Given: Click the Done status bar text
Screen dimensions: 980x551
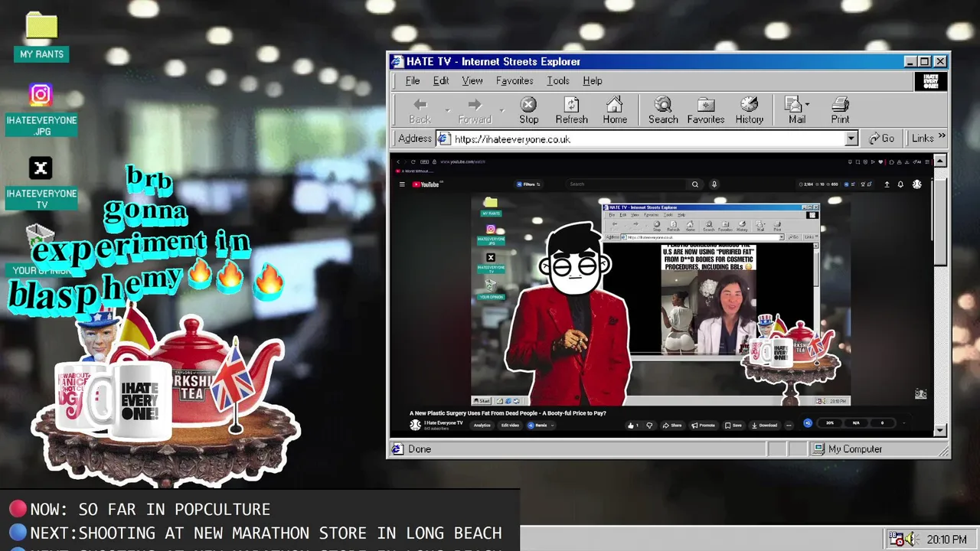Looking at the screenshot, I should click(x=420, y=449).
